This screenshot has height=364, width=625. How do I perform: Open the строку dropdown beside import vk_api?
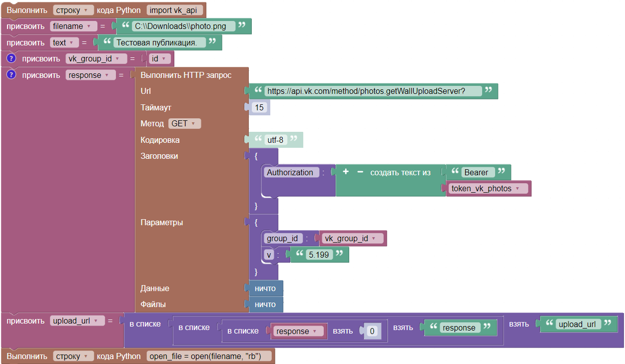pos(73,10)
